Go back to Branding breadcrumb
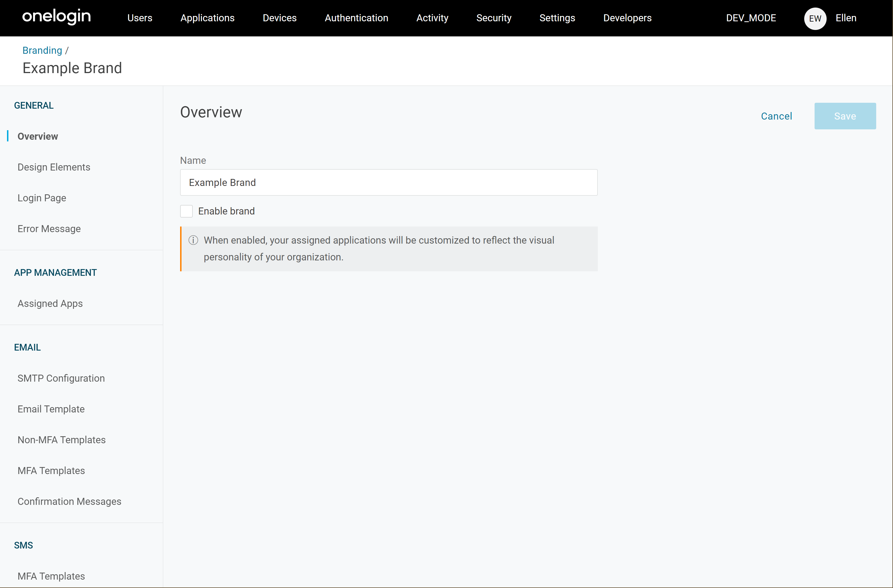Image resolution: width=893 pixels, height=588 pixels. pyautogui.click(x=42, y=50)
